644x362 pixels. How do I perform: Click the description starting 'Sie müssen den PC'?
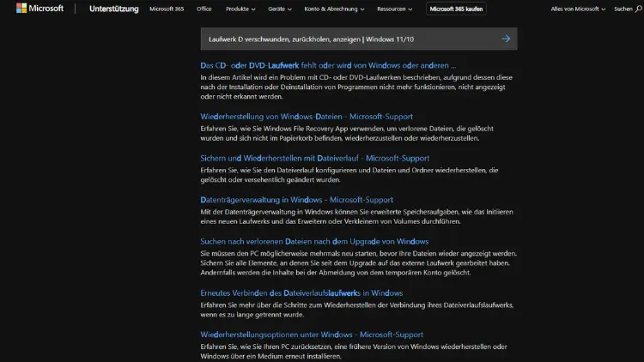[x=359, y=263]
